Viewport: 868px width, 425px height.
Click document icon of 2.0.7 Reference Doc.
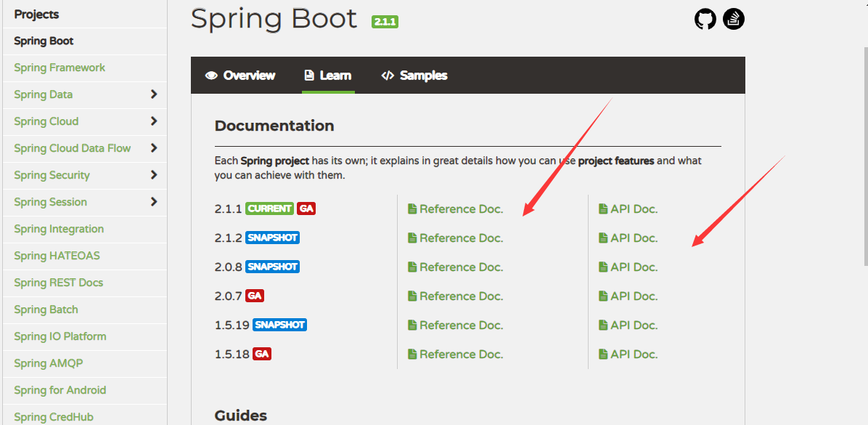[412, 296]
